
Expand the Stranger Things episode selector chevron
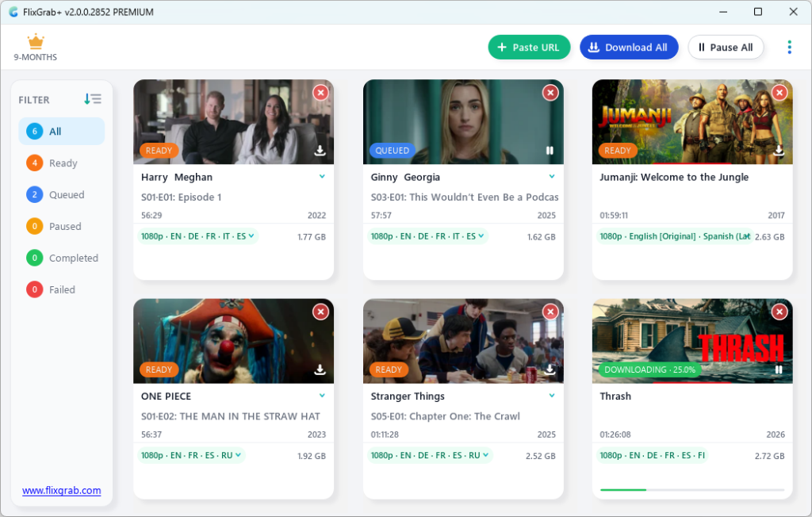pos(552,396)
